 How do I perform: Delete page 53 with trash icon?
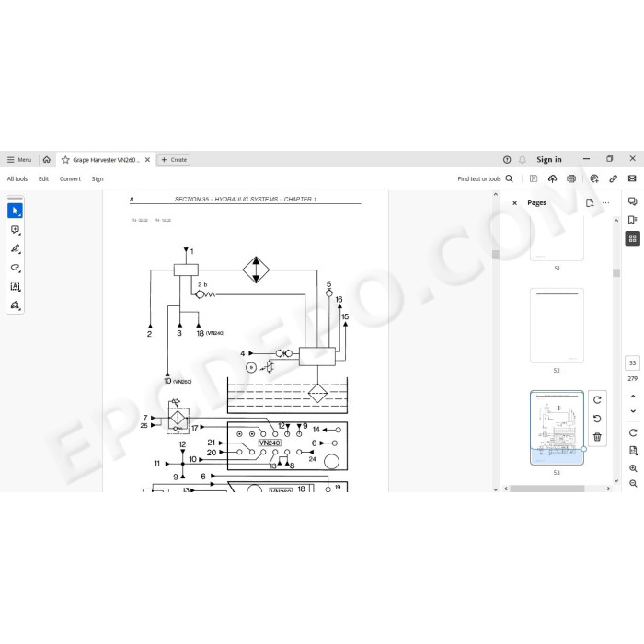click(597, 437)
